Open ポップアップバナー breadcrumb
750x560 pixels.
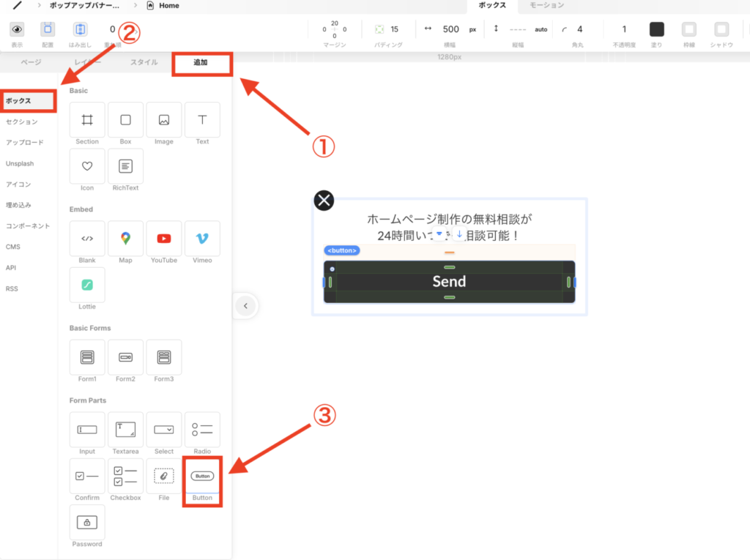point(84,6)
